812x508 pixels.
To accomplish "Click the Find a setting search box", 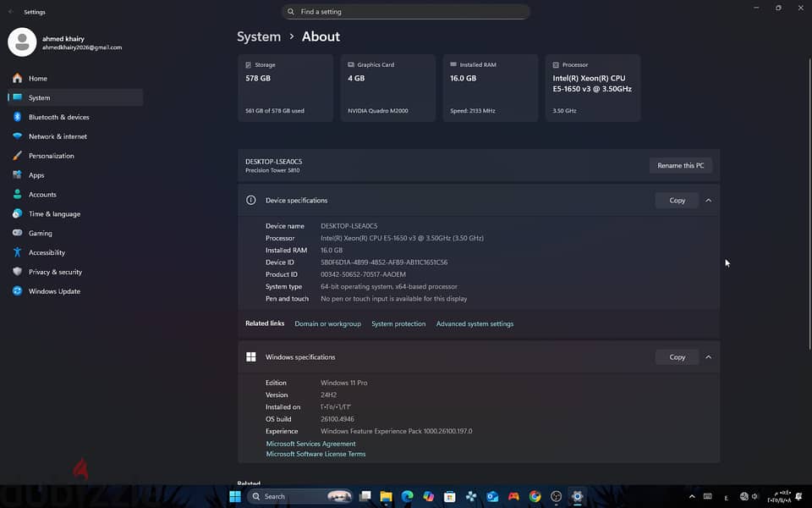I will [x=405, y=11].
